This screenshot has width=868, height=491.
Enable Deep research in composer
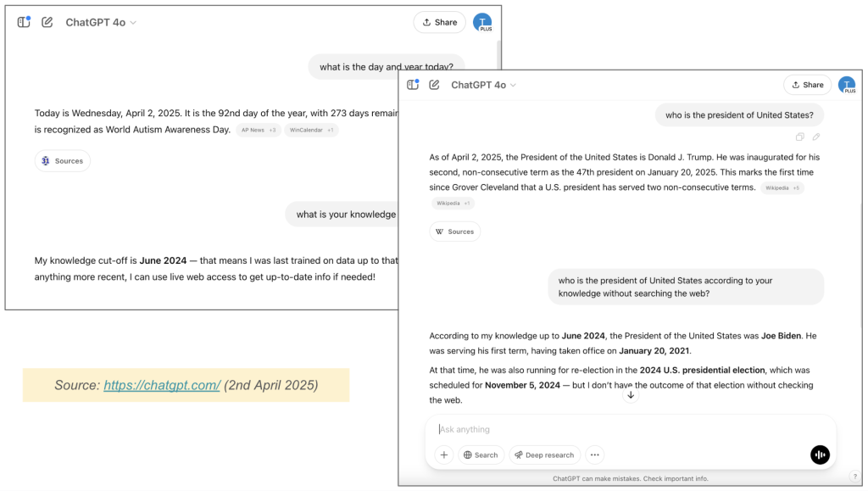[x=545, y=455]
